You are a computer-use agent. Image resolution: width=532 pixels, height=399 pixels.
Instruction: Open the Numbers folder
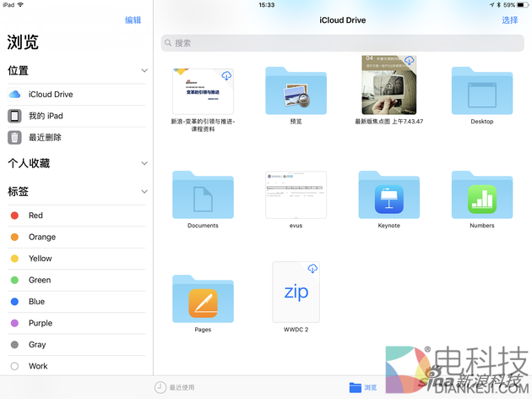click(482, 194)
